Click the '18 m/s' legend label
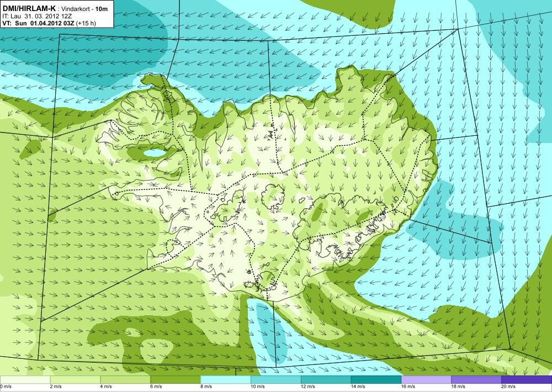Screen dimensions: 552x392 coord(458,386)
